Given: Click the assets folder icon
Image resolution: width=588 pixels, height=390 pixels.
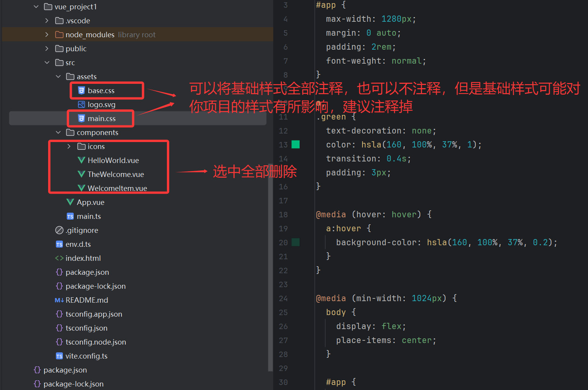Looking at the screenshot, I should coord(70,76).
